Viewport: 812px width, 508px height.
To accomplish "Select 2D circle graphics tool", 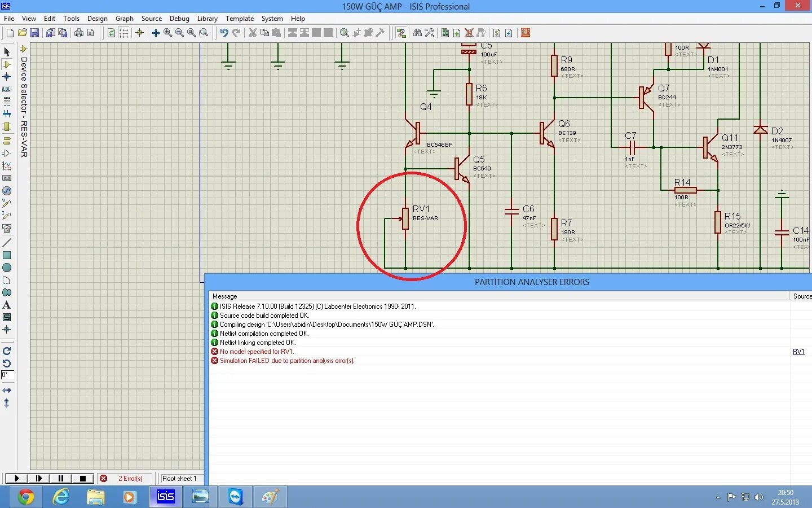I will tap(7, 268).
